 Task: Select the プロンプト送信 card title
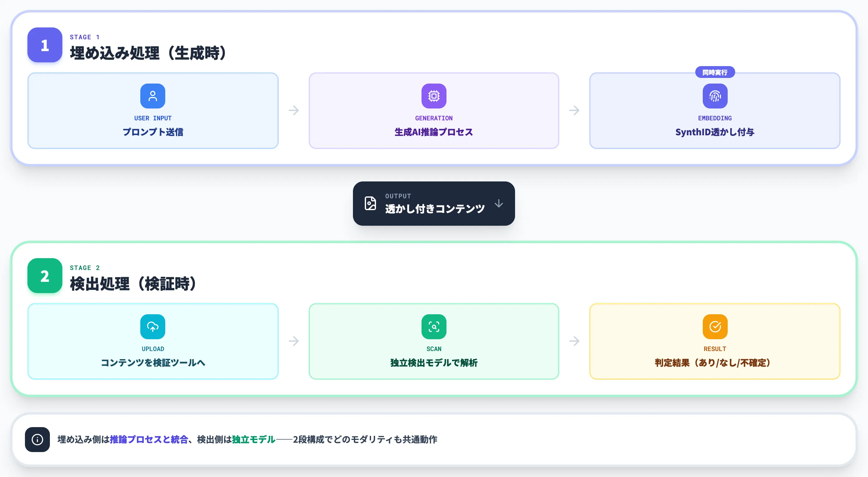[153, 132]
